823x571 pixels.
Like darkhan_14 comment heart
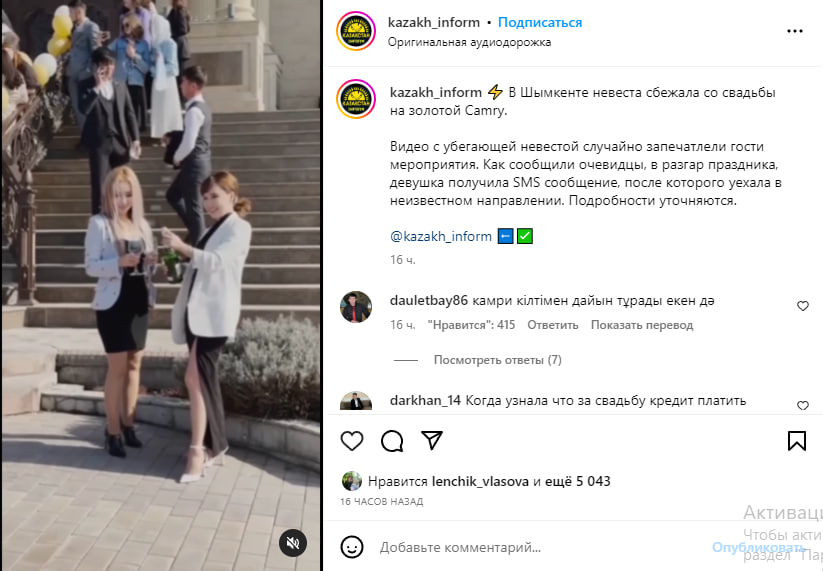[803, 405]
